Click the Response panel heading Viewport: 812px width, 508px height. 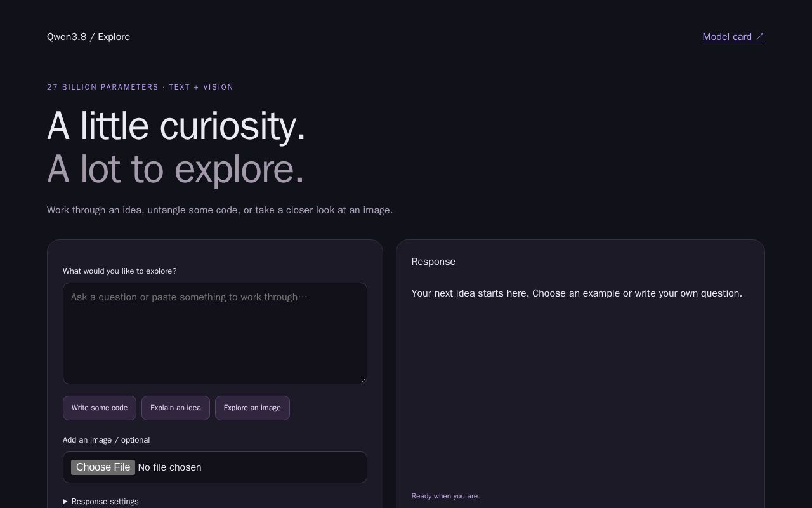(433, 262)
